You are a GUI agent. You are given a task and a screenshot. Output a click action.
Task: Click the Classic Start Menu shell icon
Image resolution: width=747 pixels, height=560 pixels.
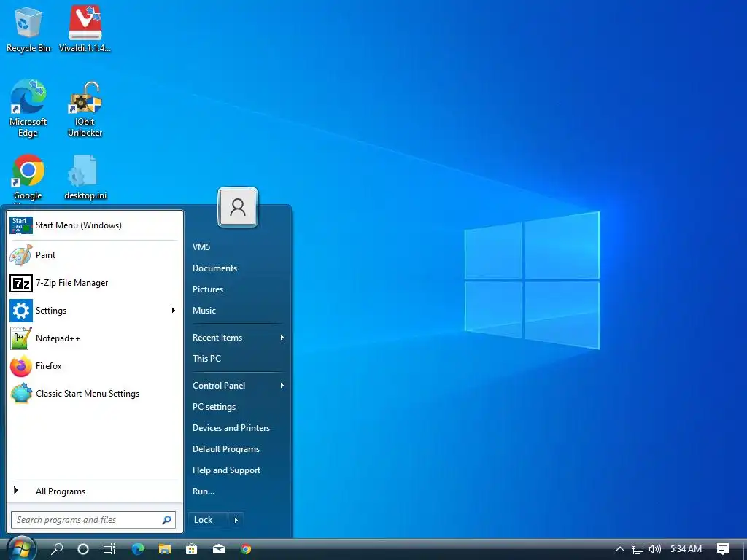tap(21, 393)
